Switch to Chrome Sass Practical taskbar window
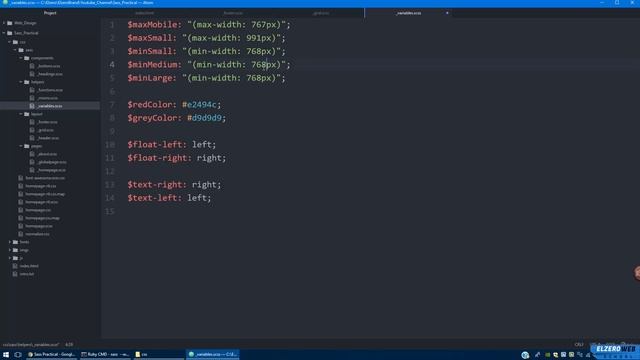This screenshot has height=360, width=640. click(51, 355)
